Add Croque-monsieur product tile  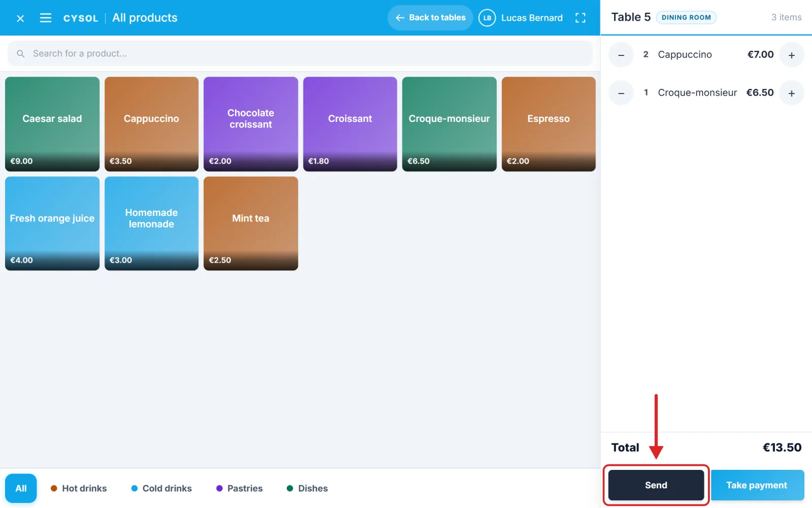pyautogui.click(x=449, y=124)
